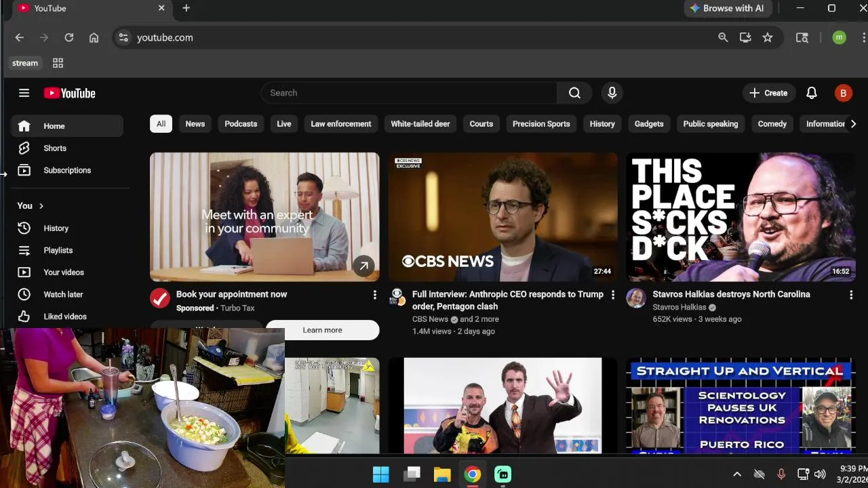Open Stavros Halkias destroys North Carolina title

click(x=731, y=294)
